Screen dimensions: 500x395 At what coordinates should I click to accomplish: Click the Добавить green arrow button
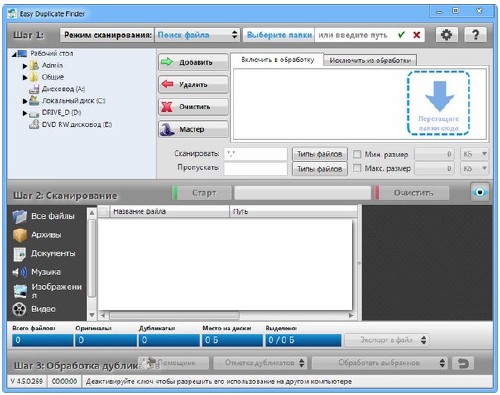coord(193,62)
